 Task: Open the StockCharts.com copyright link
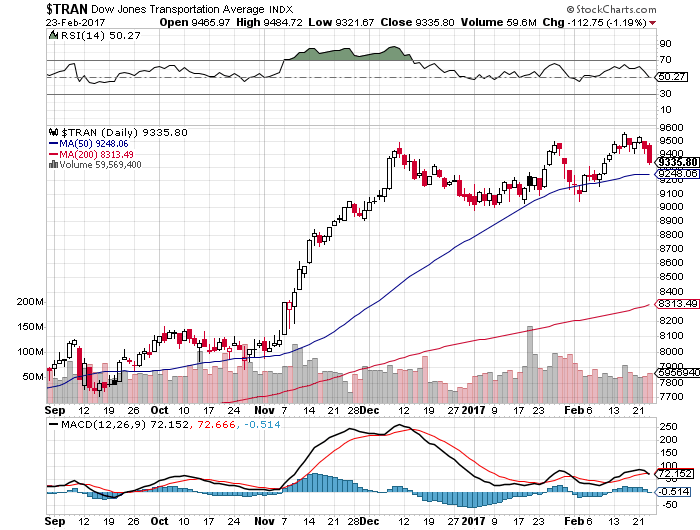coord(611,9)
